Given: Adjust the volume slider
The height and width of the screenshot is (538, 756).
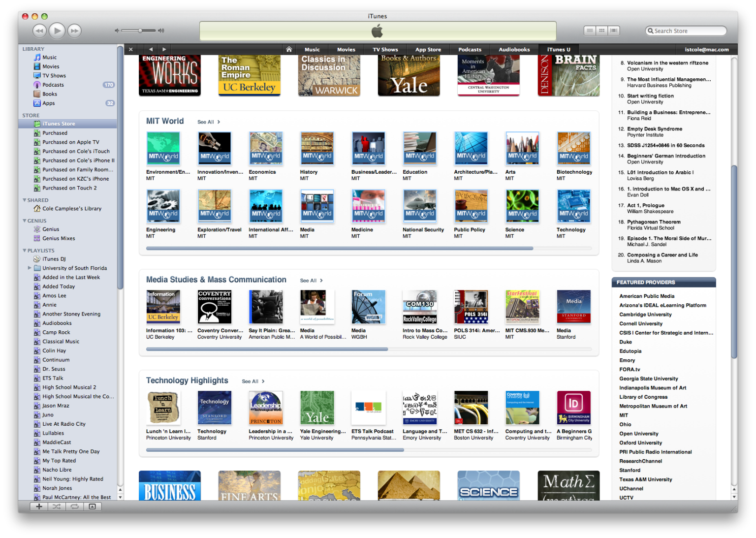Looking at the screenshot, I should (140, 31).
